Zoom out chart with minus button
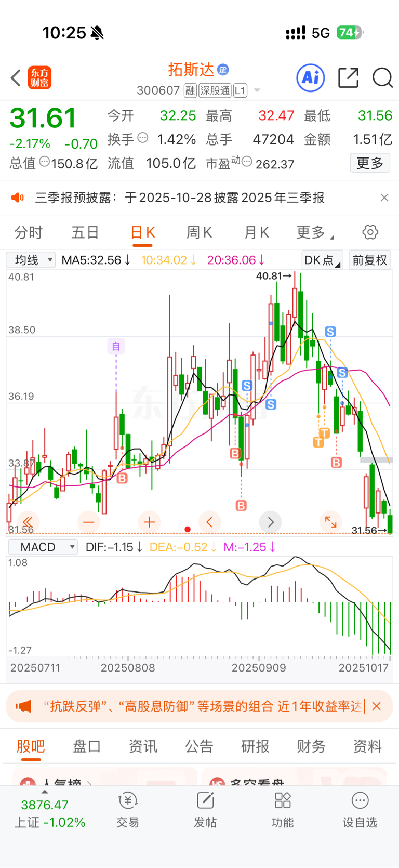Image resolution: width=399 pixels, height=868 pixels. point(89,522)
